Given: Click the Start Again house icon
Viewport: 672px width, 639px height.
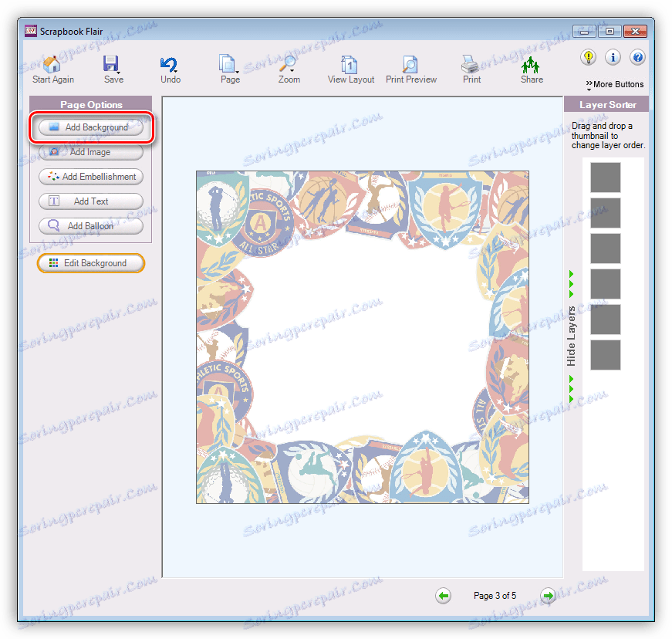Looking at the screenshot, I should tap(52, 64).
